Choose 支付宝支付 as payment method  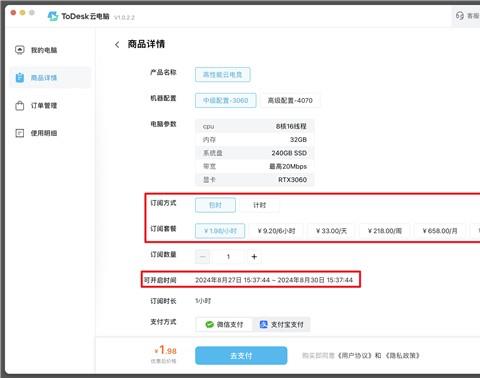pos(281,324)
